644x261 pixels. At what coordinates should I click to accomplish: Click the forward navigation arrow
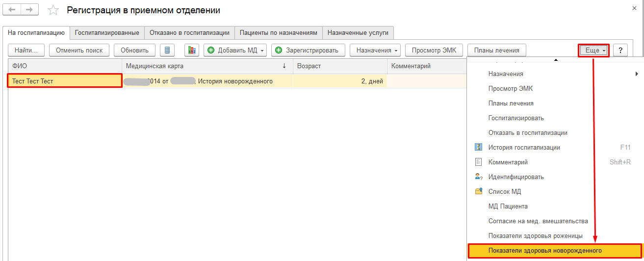(29, 10)
